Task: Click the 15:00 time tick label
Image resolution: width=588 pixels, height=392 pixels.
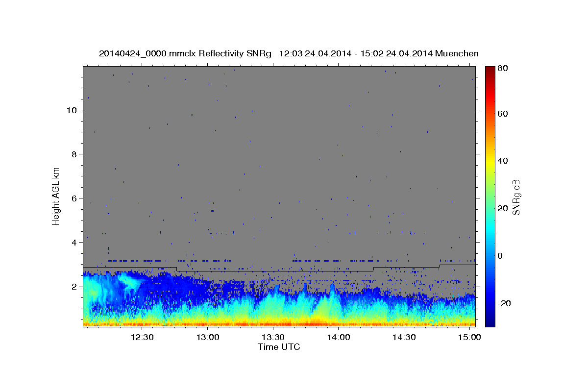Action: 469,337
